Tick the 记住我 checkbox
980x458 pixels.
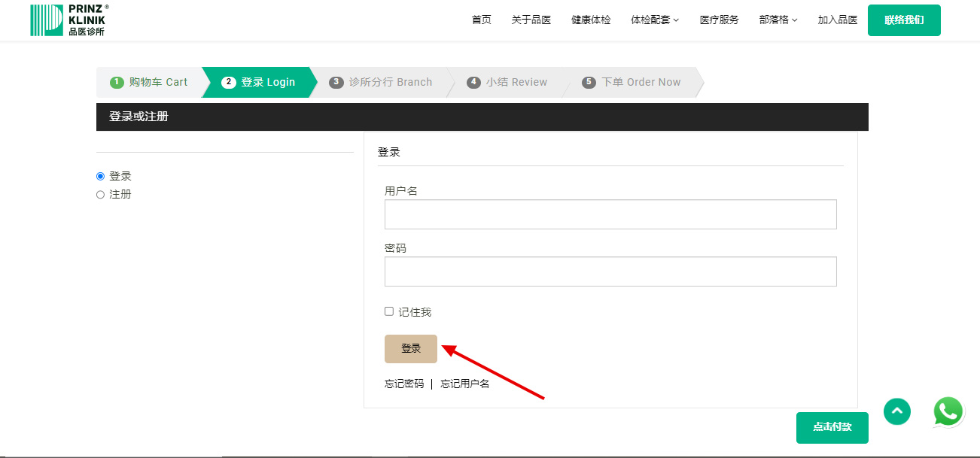point(389,311)
